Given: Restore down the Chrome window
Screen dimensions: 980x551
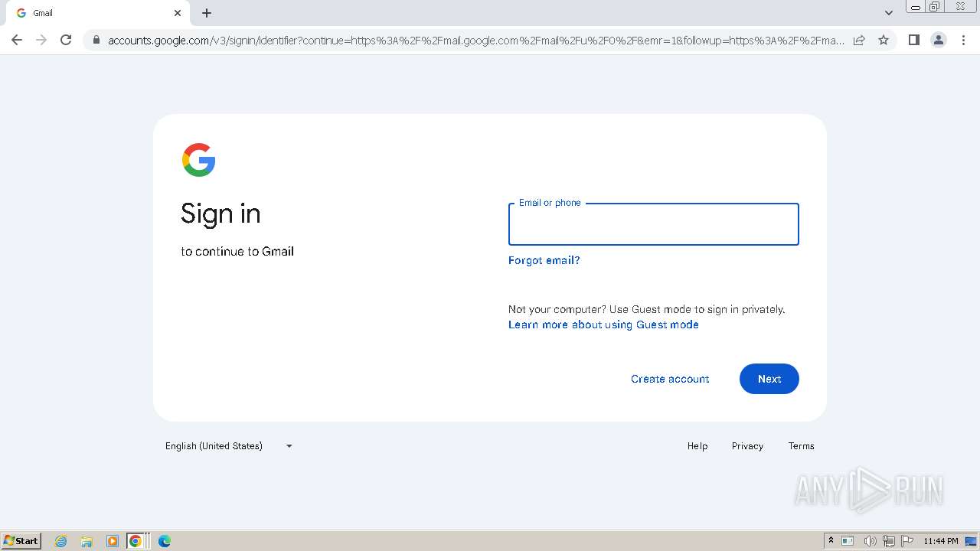Looking at the screenshot, I should pos(934,6).
